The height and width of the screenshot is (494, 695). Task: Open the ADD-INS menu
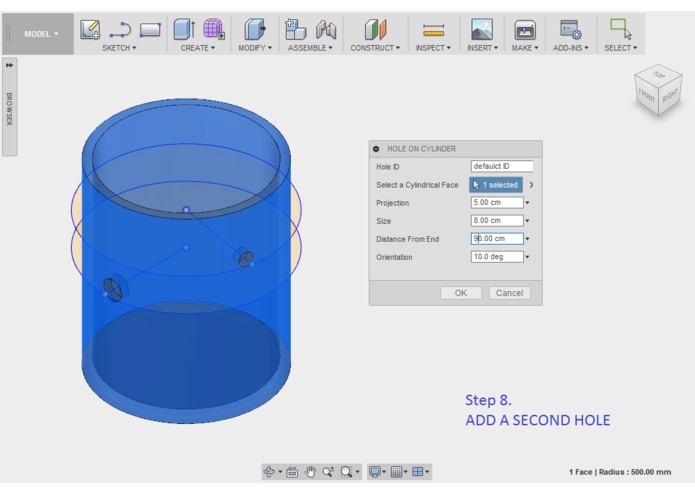click(x=570, y=48)
